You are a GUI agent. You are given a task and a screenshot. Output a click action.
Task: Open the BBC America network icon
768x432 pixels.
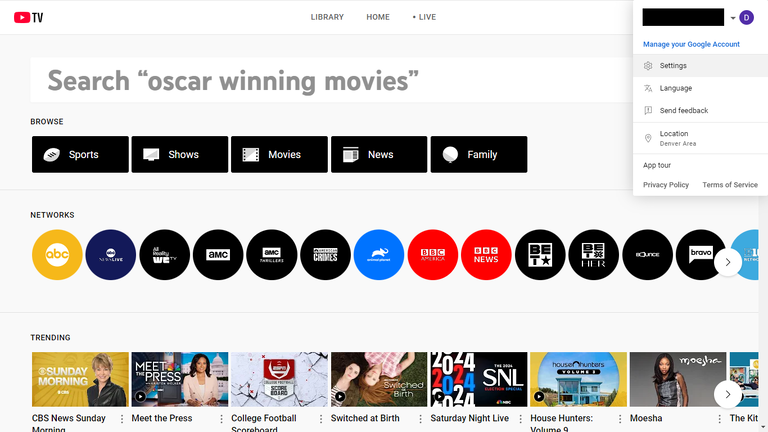click(x=432, y=255)
